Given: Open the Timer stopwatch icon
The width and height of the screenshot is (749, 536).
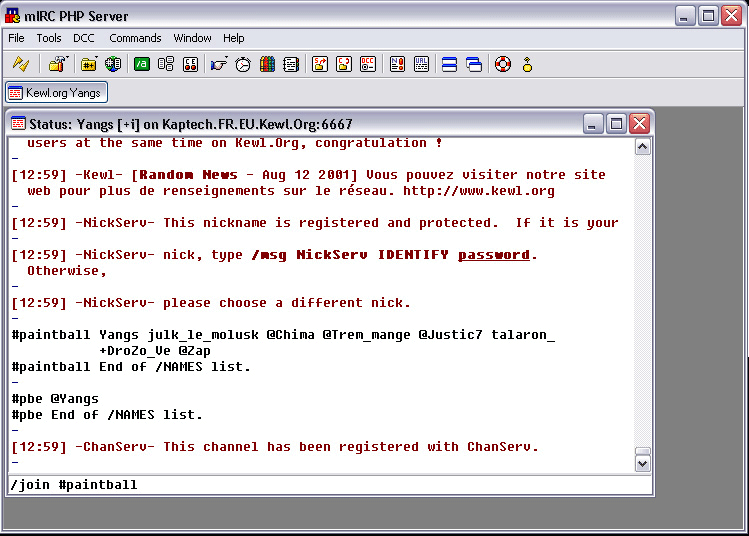Looking at the screenshot, I should pyautogui.click(x=243, y=64).
